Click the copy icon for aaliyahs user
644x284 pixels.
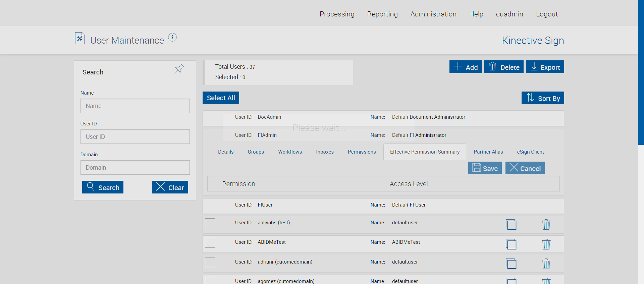(x=511, y=224)
